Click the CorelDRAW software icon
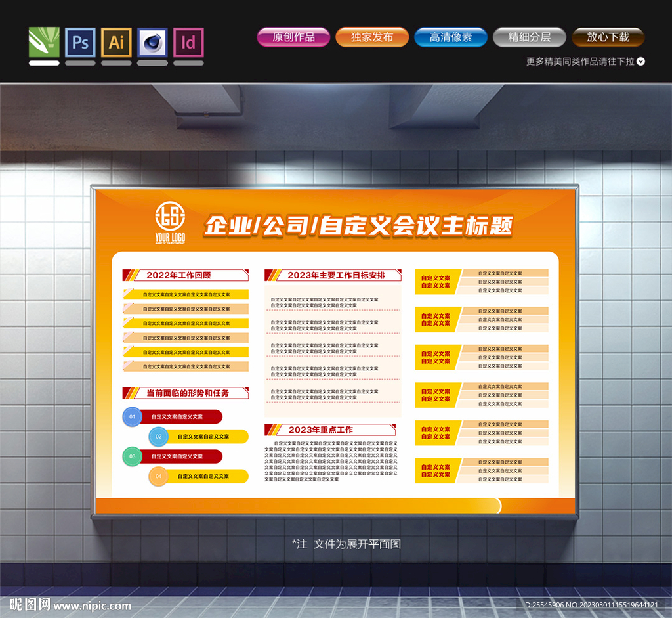672x618 pixels. [x=44, y=43]
